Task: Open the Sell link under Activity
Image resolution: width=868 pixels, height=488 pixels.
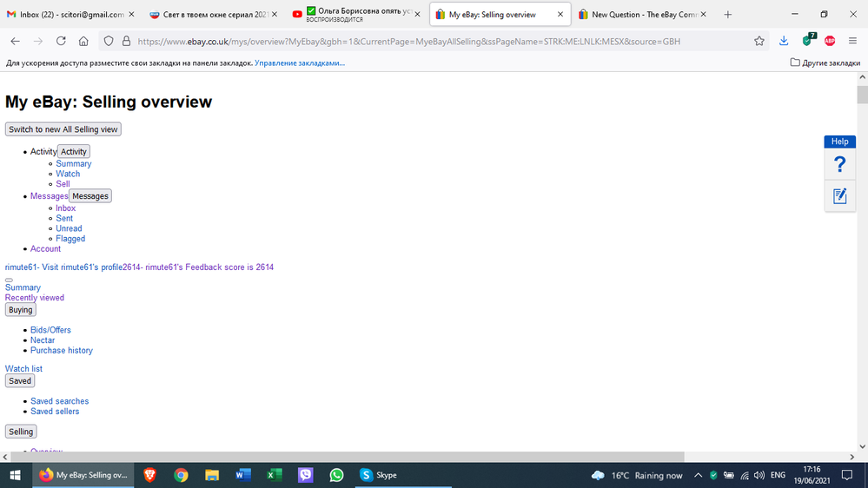Action: click(63, 184)
